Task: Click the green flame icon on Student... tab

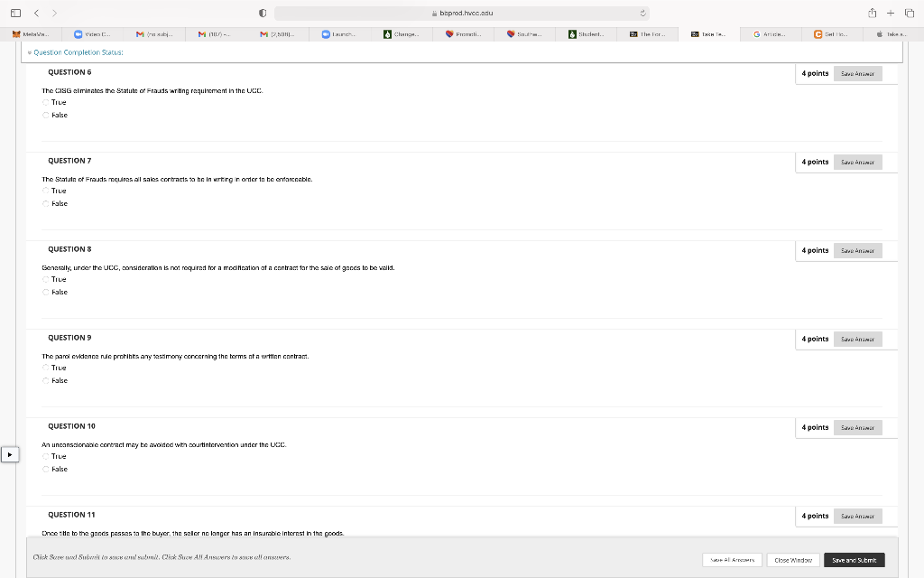Action: [571, 34]
